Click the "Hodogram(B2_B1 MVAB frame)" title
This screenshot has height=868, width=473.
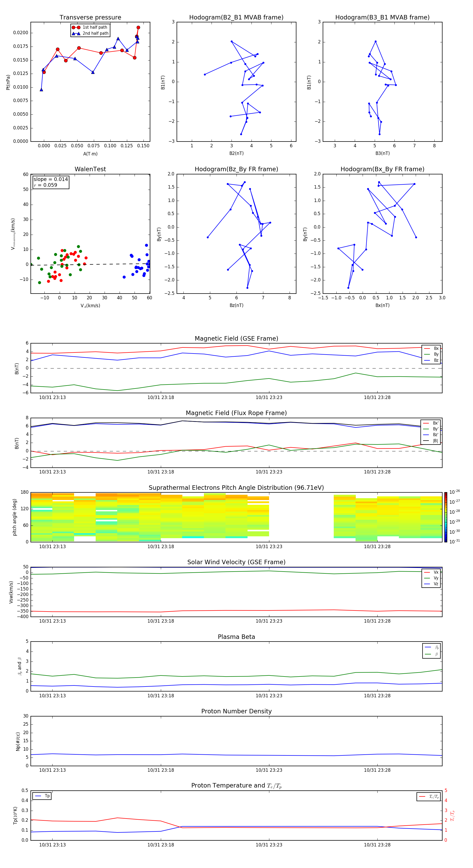coord(236,17)
